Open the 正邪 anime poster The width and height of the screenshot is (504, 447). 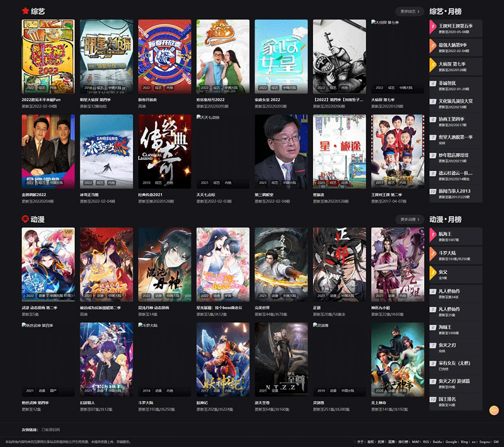[340, 264]
